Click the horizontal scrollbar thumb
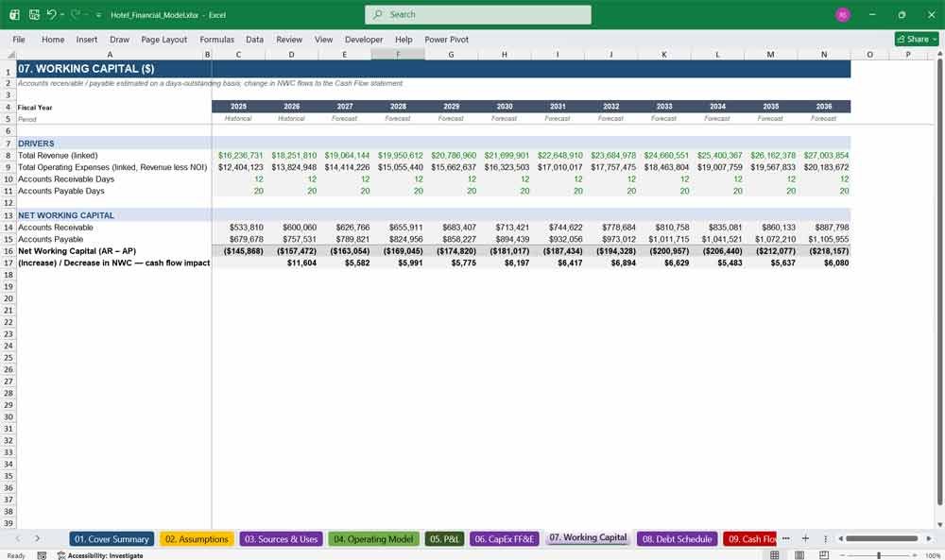This screenshot has height=560, width=945. coord(882,538)
